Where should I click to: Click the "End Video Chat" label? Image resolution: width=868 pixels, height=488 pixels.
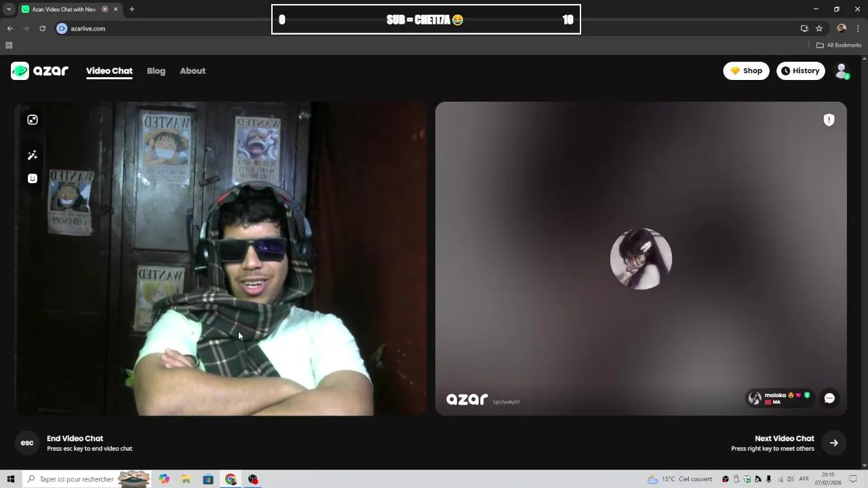click(75, 439)
